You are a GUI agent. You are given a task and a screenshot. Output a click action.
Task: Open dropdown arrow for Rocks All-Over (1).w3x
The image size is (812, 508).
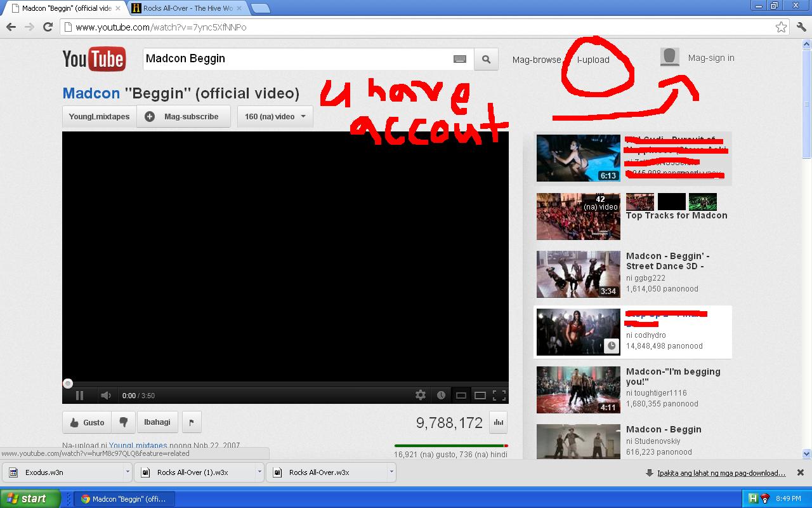[259, 472]
